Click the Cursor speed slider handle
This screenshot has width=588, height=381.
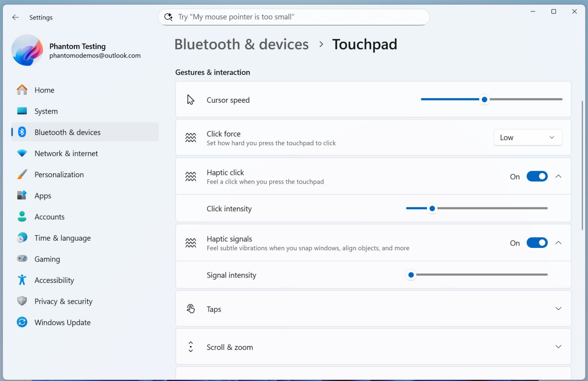tap(484, 99)
